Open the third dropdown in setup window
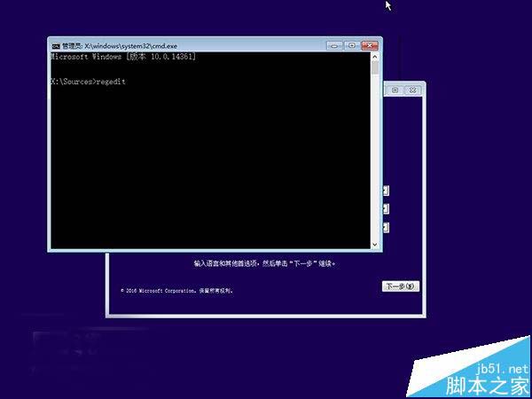The image size is (532, 399). tap(386, 227)
